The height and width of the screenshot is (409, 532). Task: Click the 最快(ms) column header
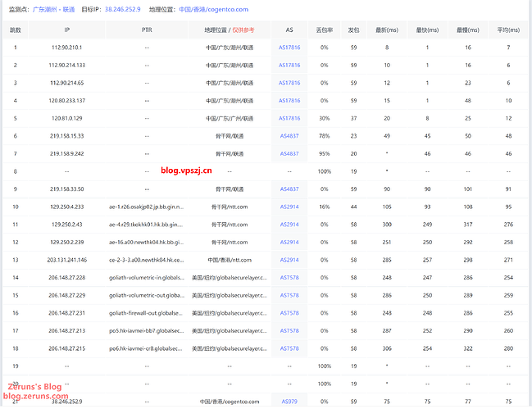(428, 30)
